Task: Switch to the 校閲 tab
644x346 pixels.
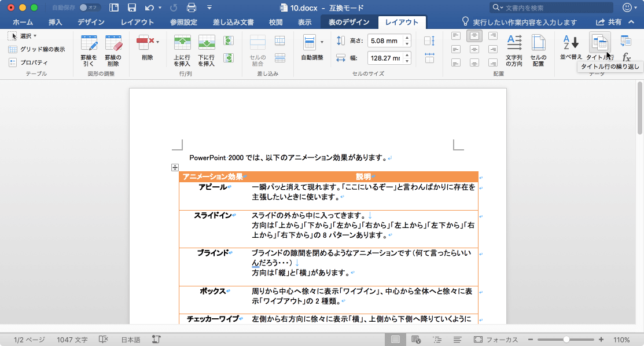Action: point(275,22)
